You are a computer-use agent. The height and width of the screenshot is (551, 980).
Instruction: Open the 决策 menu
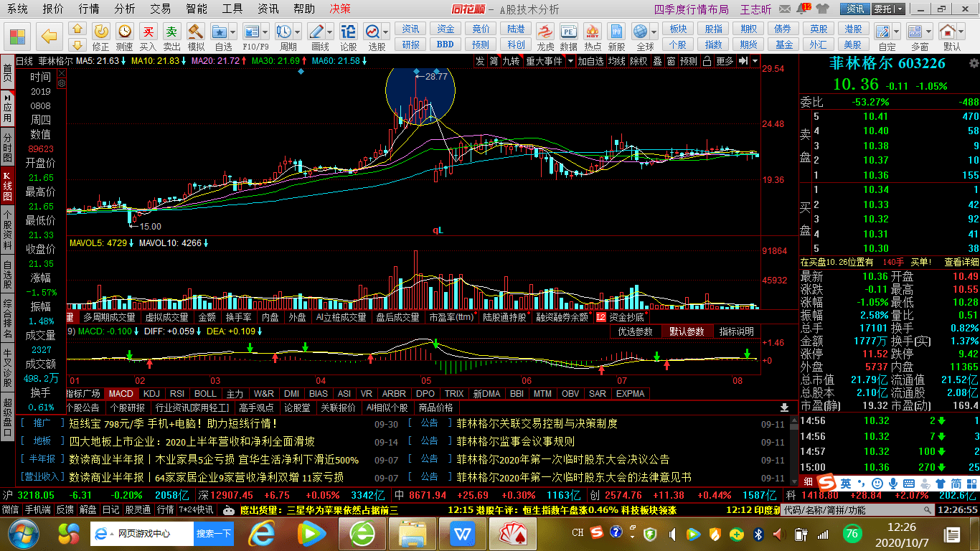340,9
